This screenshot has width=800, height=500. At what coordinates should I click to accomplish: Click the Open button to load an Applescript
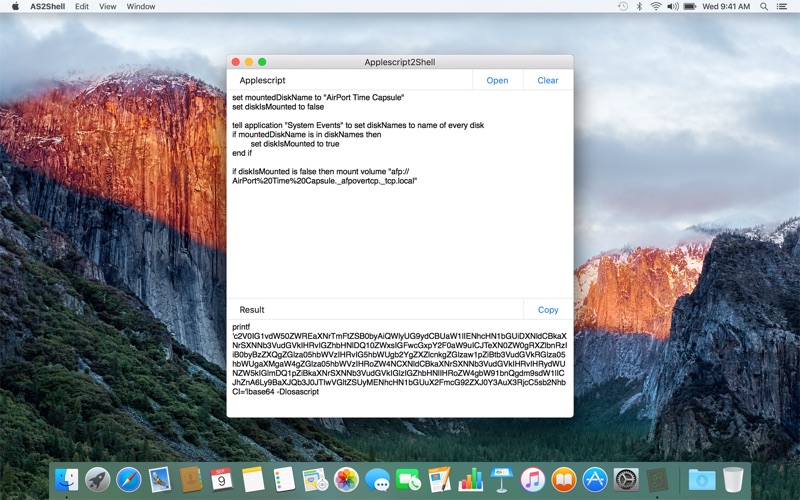[497, 80]
